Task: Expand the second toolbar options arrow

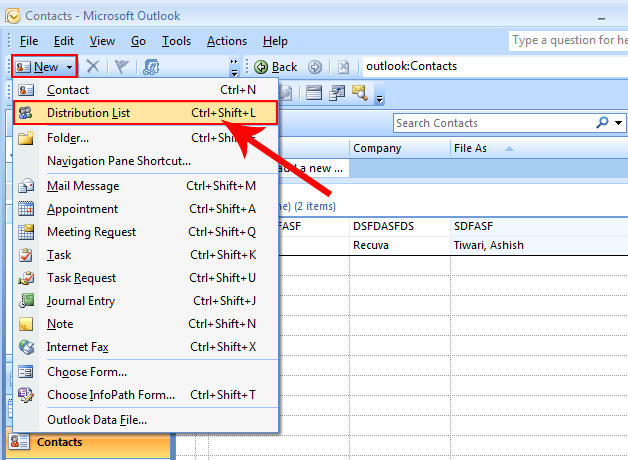Action: [x=379, y=94]
